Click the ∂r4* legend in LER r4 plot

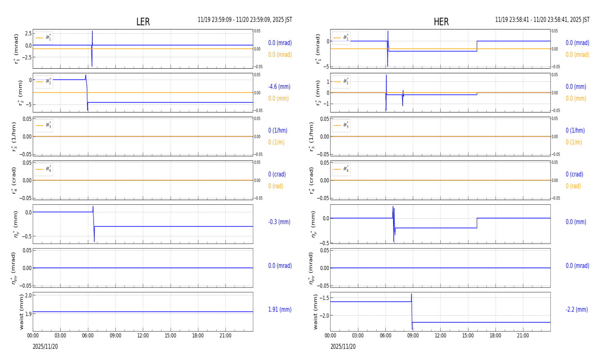coord(44,169)
